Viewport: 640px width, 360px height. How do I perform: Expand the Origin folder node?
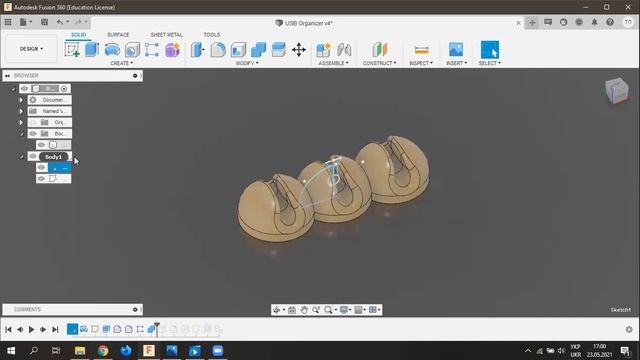[21, 122]
